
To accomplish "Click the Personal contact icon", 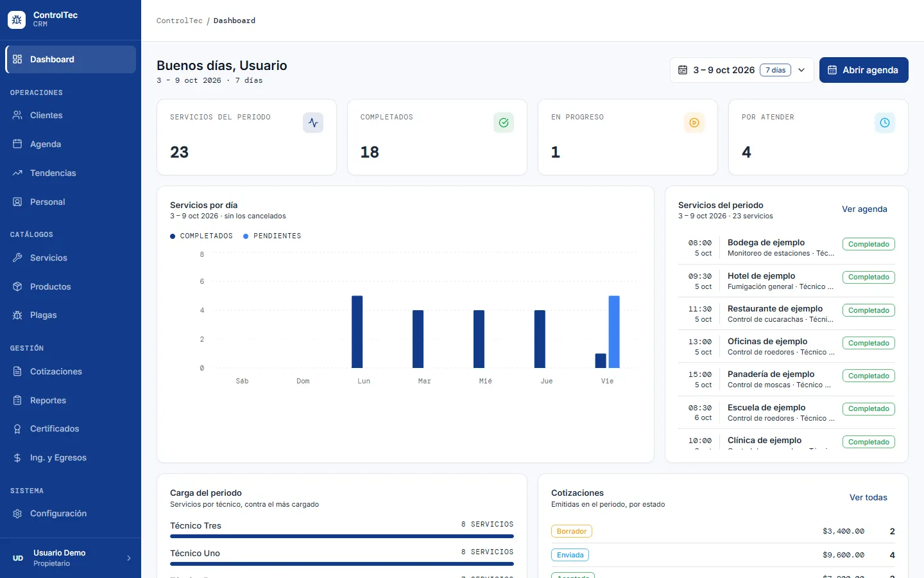I will [17, 202].
